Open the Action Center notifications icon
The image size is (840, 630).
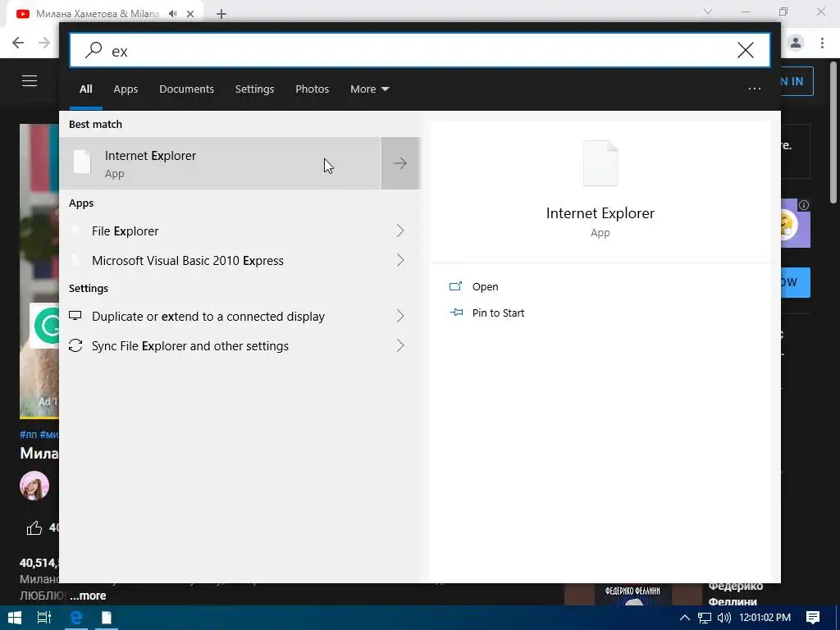click(813, 618)
